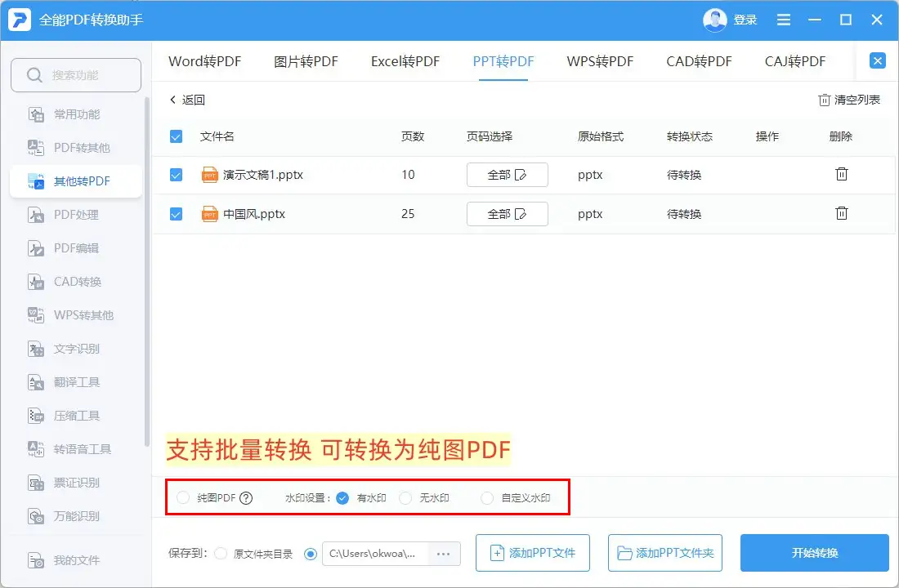Click the 票证识别 sidebar icon

click(35, 483)
